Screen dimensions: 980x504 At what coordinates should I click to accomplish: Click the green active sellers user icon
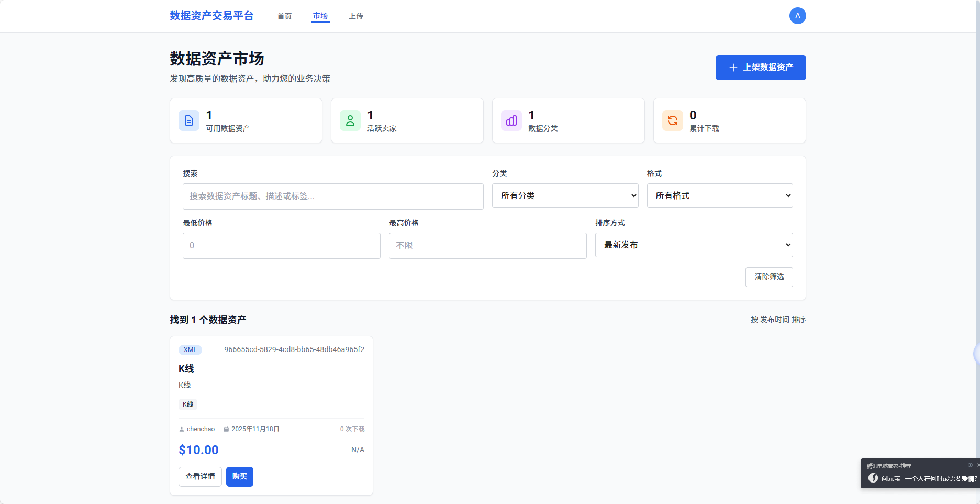click(350, 120)
